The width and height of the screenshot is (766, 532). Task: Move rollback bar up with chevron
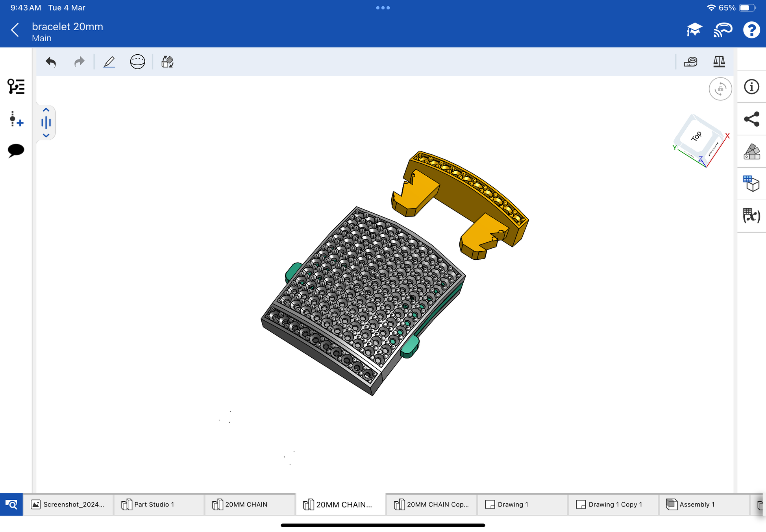46,110
